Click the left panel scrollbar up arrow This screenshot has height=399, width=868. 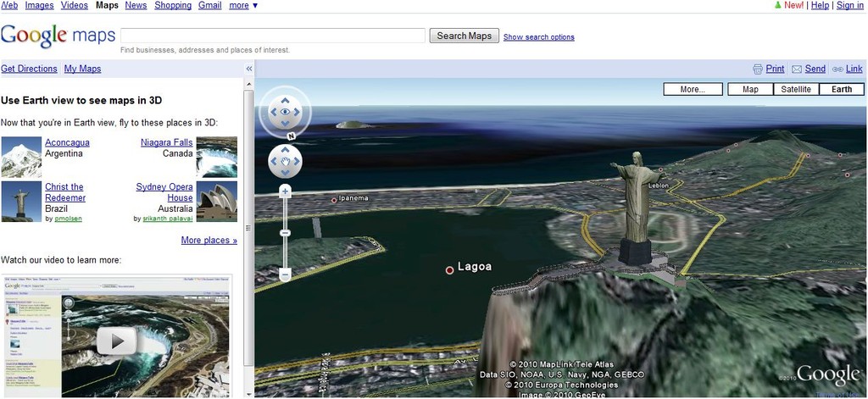(x=248, y=84)
